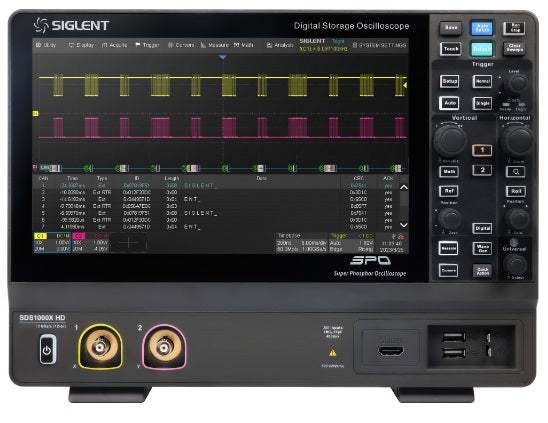This screenshot has width=548, height=423.
Task: Tap the channel 2 BNC connector
Action: click(164, 347)
